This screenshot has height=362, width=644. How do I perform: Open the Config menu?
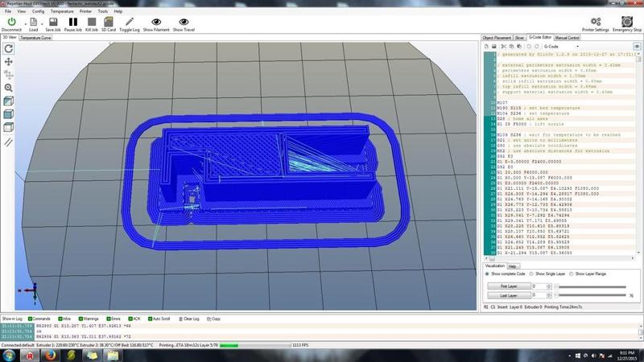[38, 11]
